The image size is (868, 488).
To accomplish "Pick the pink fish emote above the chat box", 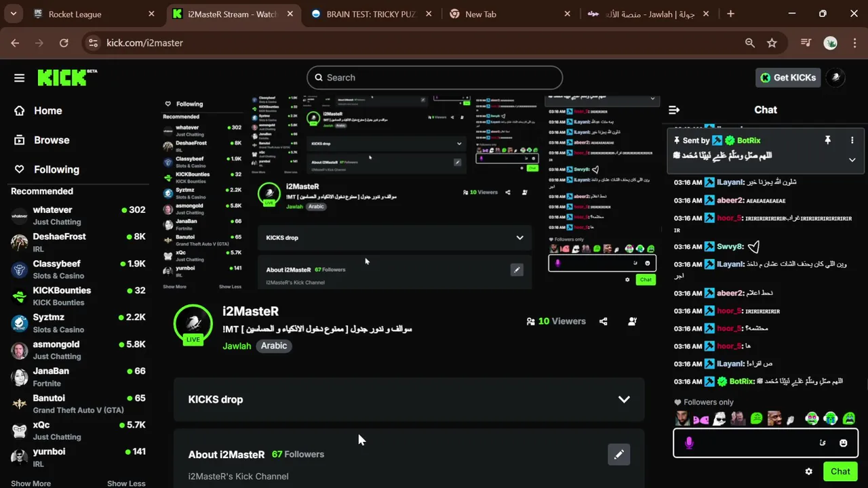I will [x=701, y=420].
